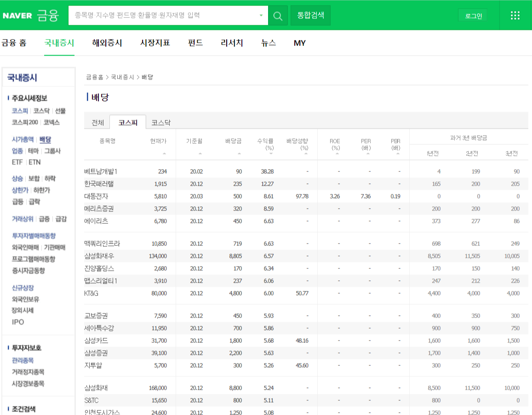Click sidebar 업종 link
532x415 pixels.
click(17, 151)
